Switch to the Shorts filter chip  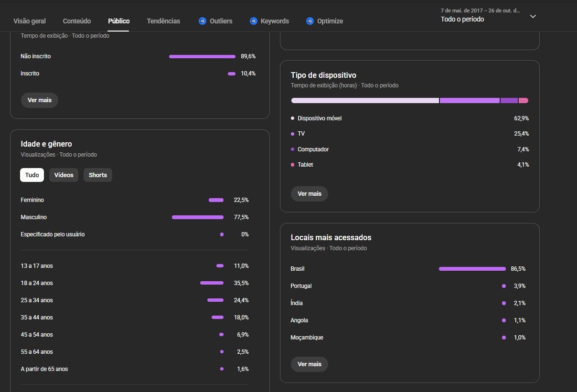98,175
